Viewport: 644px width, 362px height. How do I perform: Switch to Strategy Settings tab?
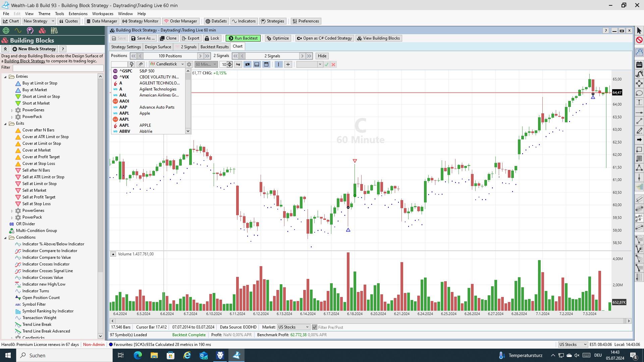(126, 47)
